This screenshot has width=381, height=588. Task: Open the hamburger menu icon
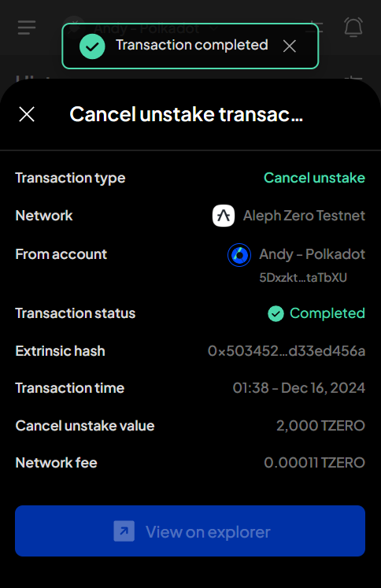click(x=27, y=28)
